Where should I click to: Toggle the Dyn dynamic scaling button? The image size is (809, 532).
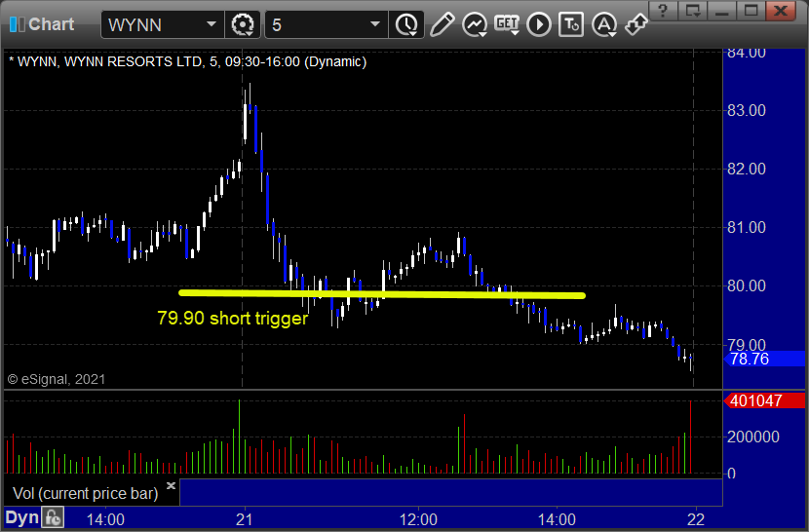click(21, 517)
